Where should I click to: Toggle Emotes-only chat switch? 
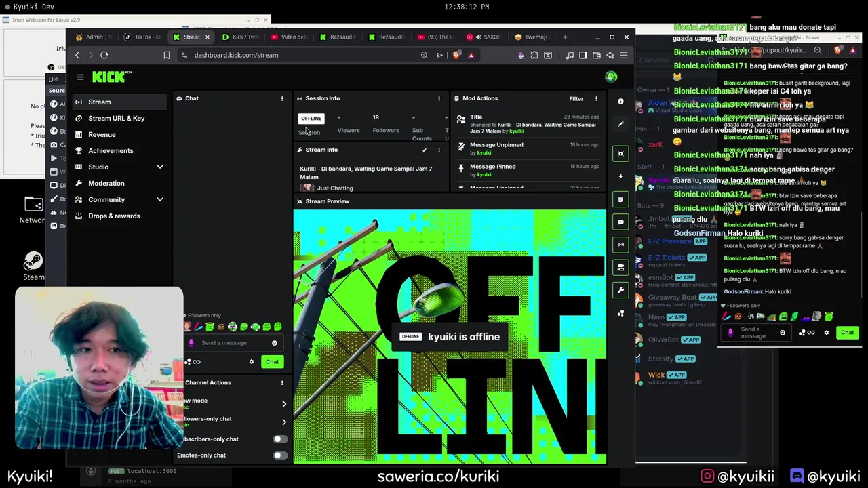tap(279, 455)
